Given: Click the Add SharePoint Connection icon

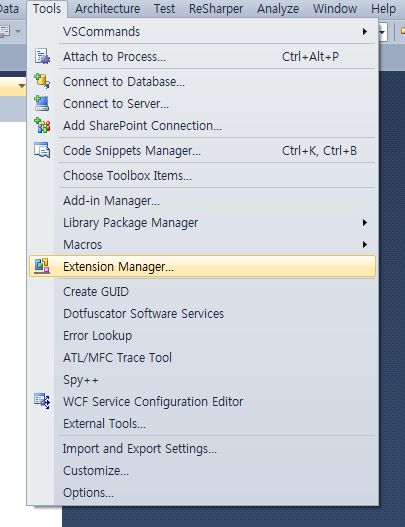Looking at the screenshot, I should click(x=42, y=125).
